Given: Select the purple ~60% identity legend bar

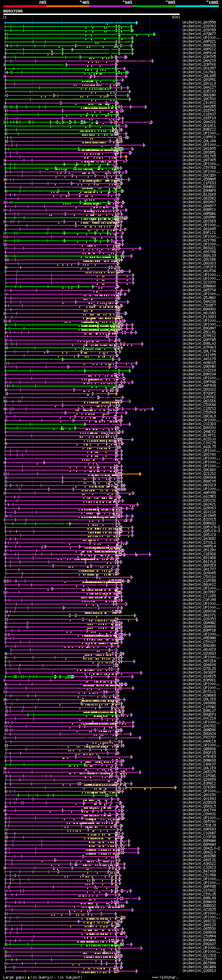Looking at the screenshot, I should point(111,6).
